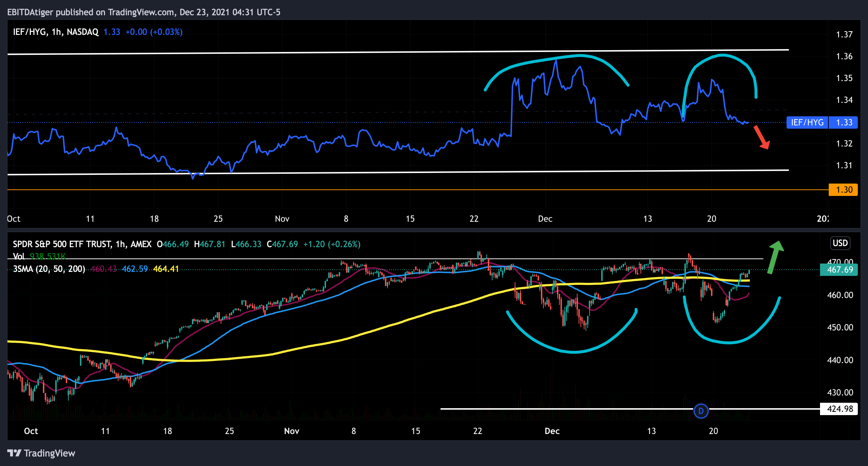Click the white 424.98 price level label
Viewport: 868px width, 466px height.
pos(839,409)
